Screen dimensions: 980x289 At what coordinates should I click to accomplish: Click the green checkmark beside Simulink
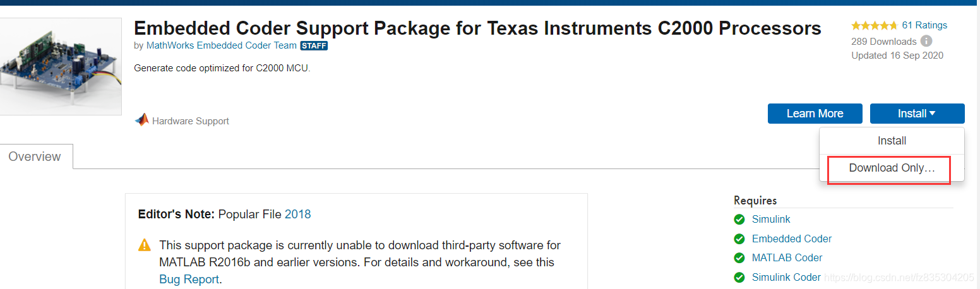(739, 220)
